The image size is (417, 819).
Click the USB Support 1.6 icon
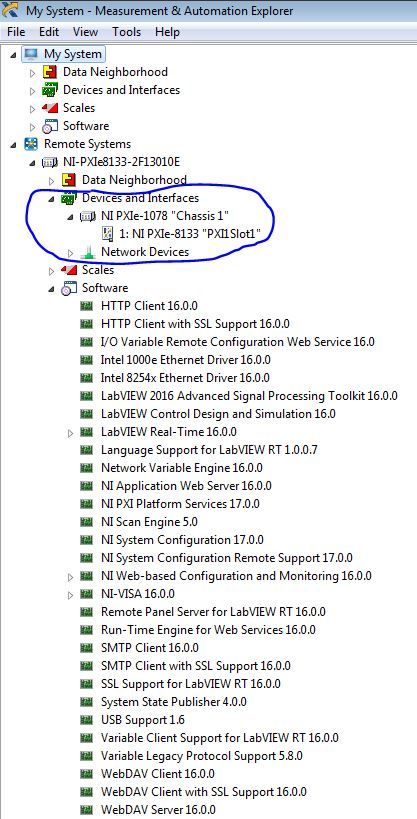pyautogui.click(x=87, y=721)
